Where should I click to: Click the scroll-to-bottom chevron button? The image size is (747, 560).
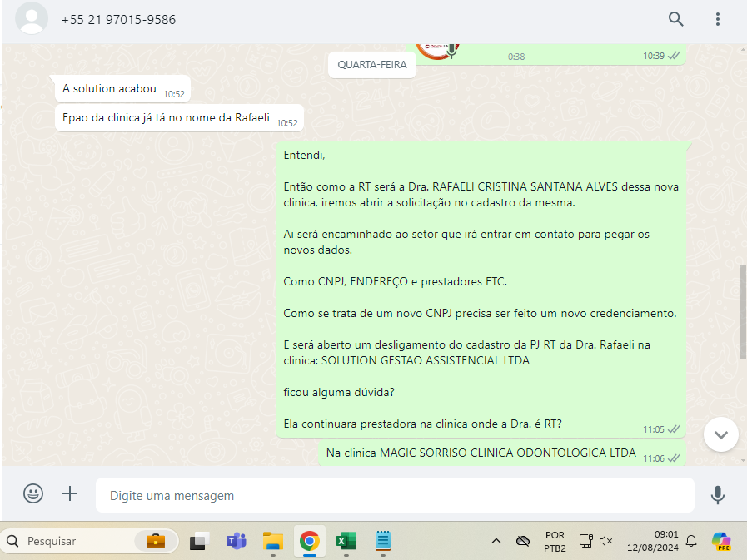click(x=721, y=434)
